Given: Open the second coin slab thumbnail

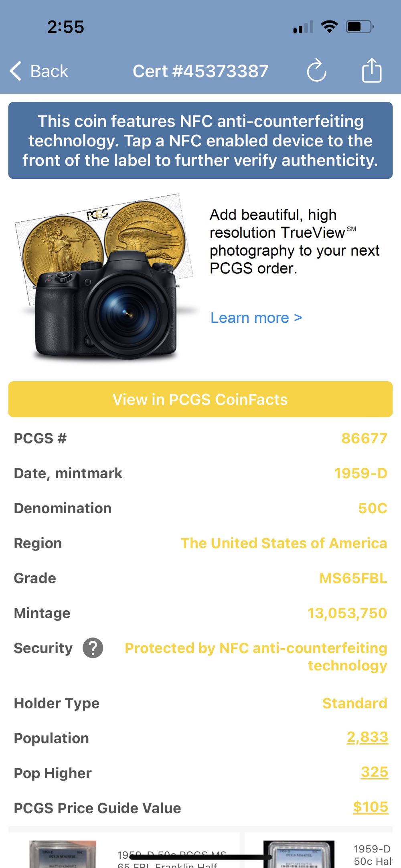Looking at the screenshot, I should click(x=299, y=854).
